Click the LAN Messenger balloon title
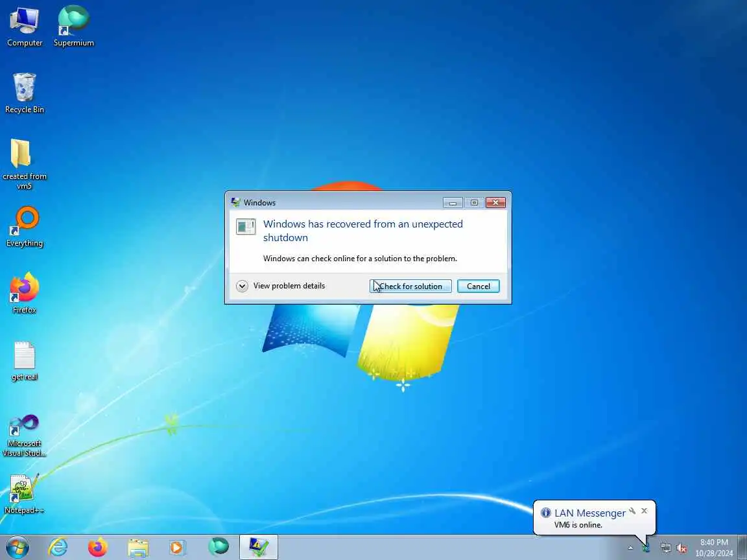Screen dimensions: 747x560 [590, 513]
